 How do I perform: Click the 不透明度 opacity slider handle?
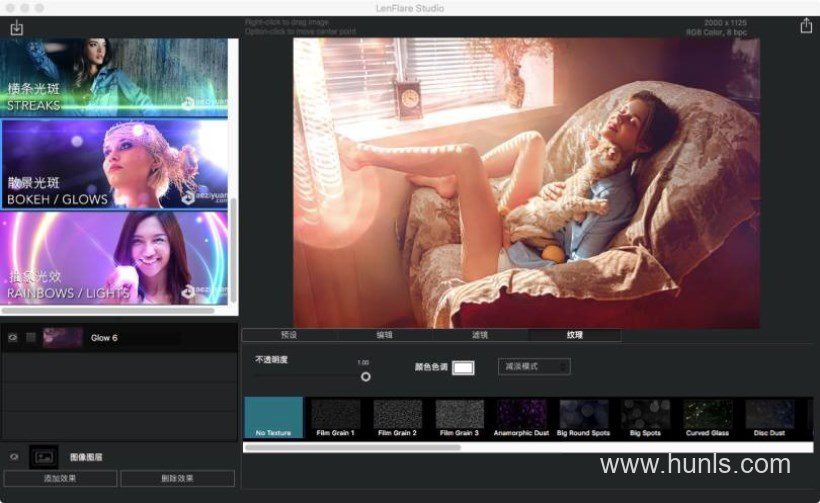(366, 376)
